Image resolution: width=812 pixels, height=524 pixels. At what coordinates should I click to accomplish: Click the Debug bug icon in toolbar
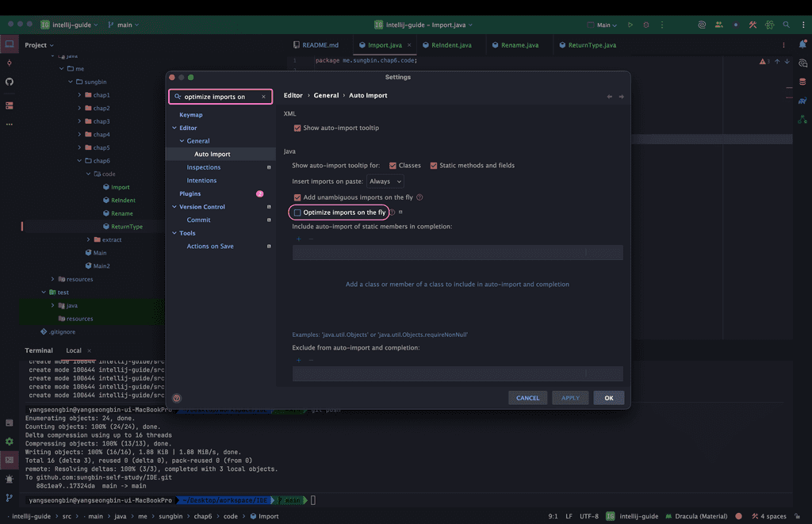645,25
